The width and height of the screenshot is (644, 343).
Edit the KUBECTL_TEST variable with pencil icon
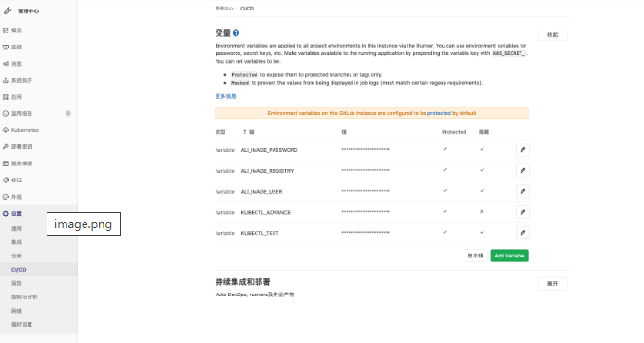pyautogui.click(x=522, y=233)
